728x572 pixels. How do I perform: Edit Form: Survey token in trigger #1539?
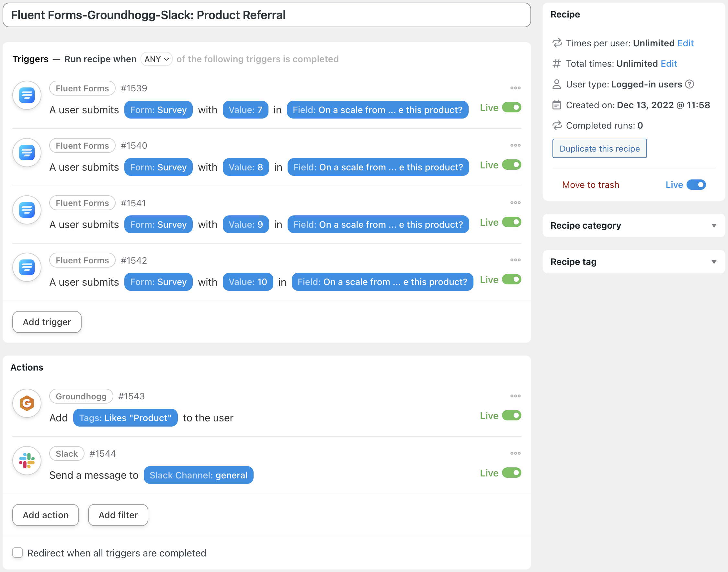tap(158, 110)
